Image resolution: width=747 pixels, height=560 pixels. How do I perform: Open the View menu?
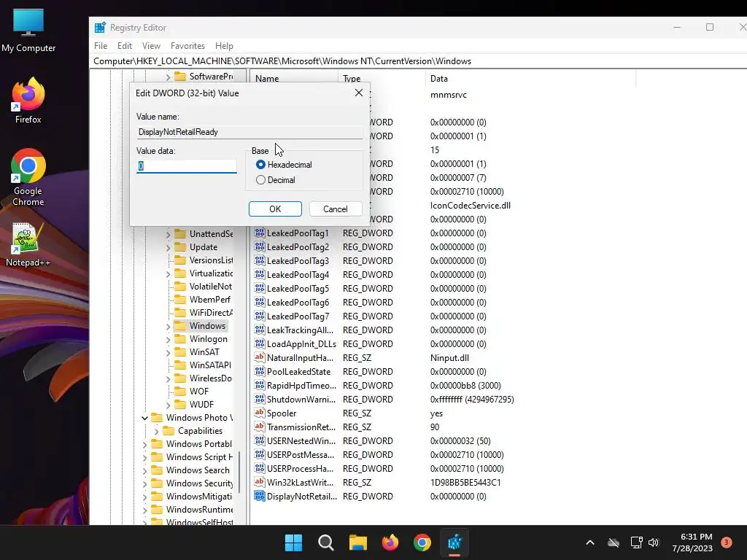151,46
